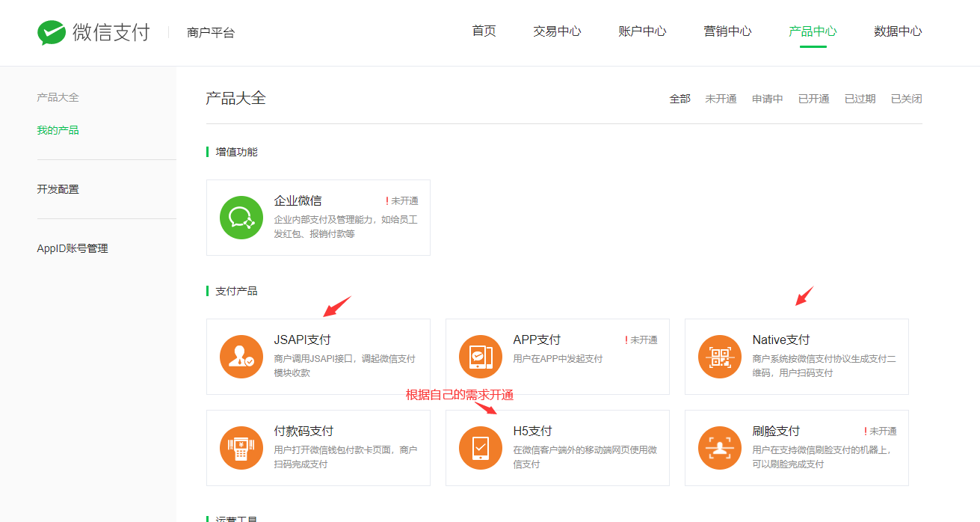Open the Native支付 product title
Image resolution: width=980 pixels, height=522 pixels.
(780, 340)
